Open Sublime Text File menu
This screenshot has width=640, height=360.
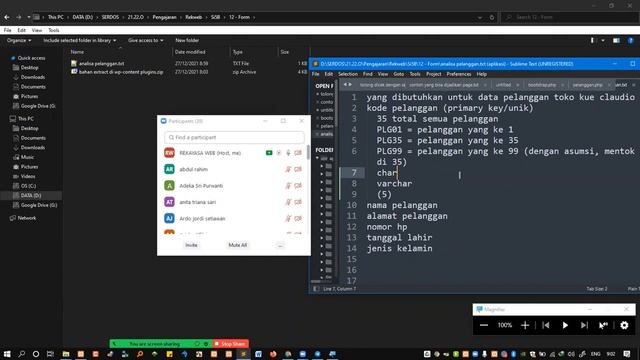tap(316, 74)
